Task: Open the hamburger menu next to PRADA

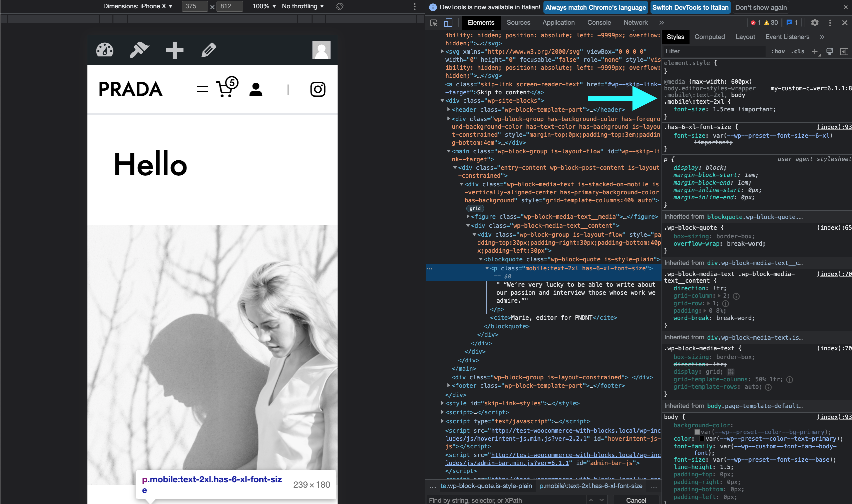Action: point(202,89)
